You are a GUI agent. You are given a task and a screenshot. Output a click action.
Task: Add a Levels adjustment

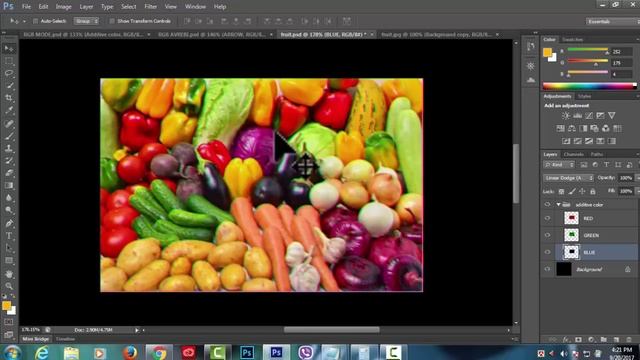point(577,116)
